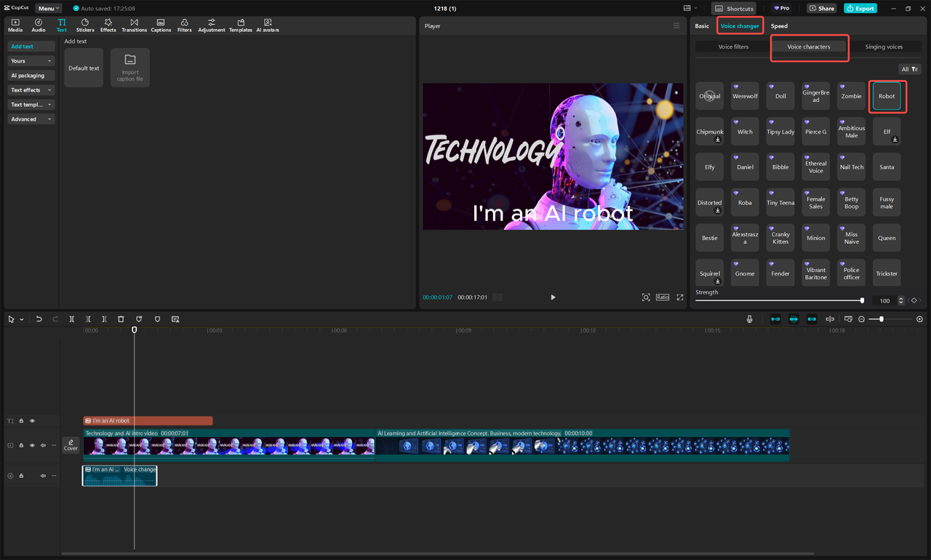931x560 pixels.
Task: Click the Default text thumbnail
Action: [84, 68]
